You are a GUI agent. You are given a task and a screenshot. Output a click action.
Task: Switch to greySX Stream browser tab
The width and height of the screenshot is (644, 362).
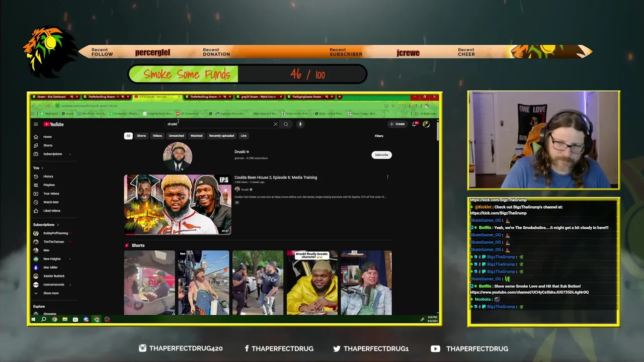point(259,97)
